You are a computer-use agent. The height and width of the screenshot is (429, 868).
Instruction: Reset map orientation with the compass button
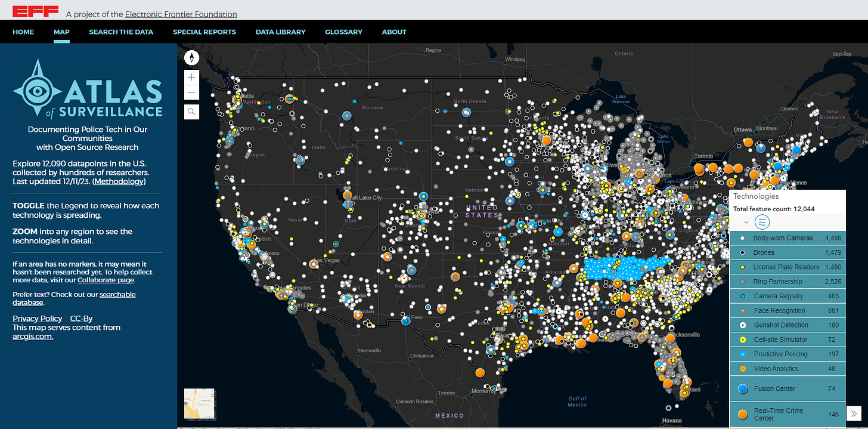pyautogui.click(x=191, y=57)
